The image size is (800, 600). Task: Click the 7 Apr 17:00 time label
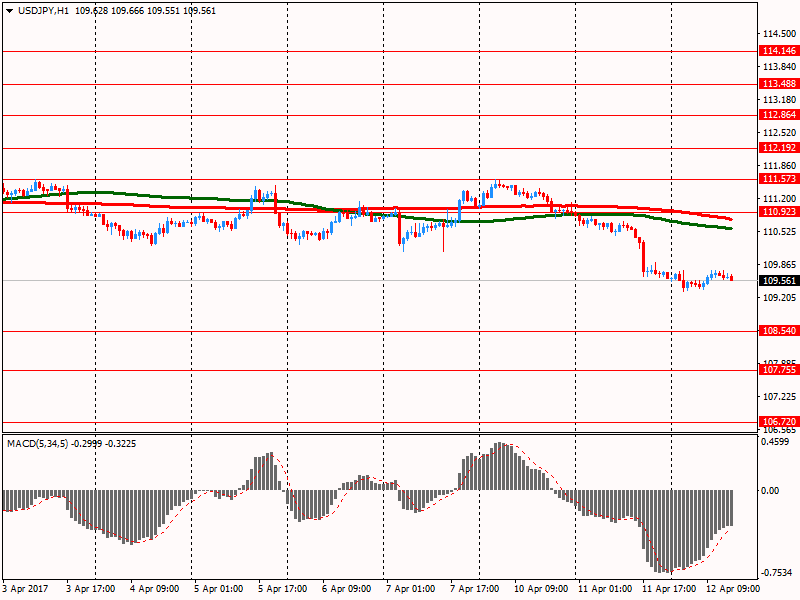[x=474, y=589]
